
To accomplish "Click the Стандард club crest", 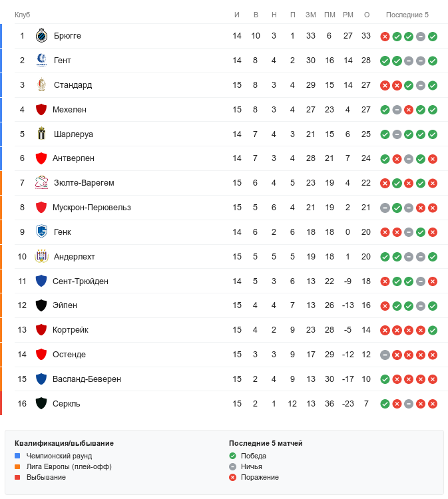I will 41,85.
